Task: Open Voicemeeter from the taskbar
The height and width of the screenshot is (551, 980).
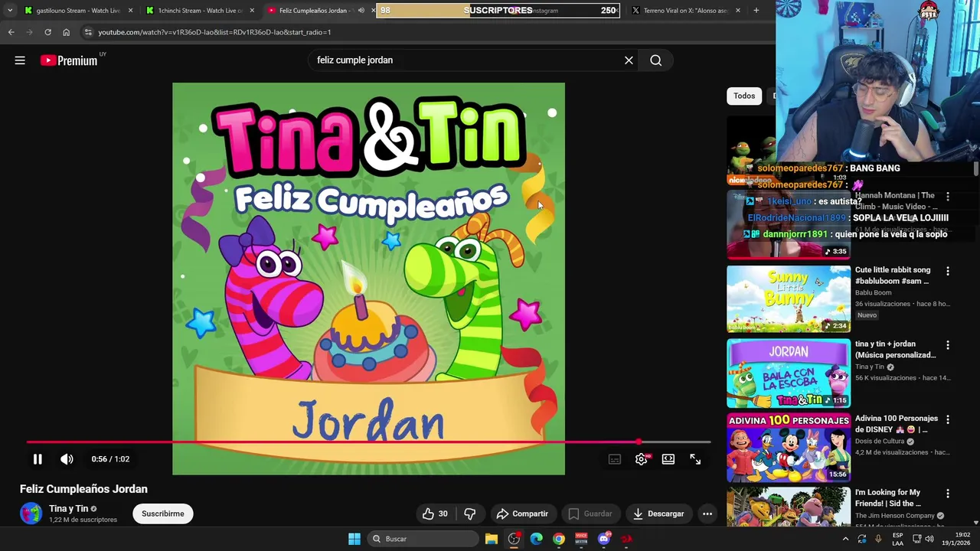Action: tap(581, 539)
